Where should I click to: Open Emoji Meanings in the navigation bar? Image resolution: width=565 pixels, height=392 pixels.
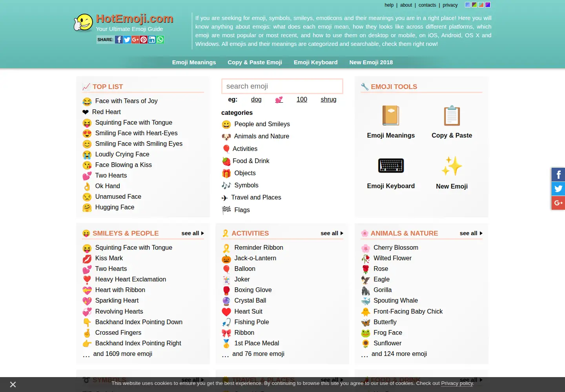point(194,62)
